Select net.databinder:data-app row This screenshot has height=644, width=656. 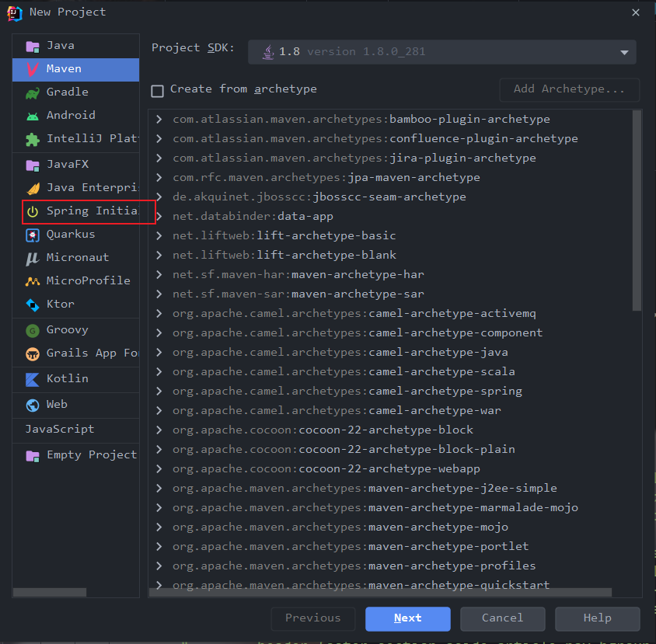point(391,217)
